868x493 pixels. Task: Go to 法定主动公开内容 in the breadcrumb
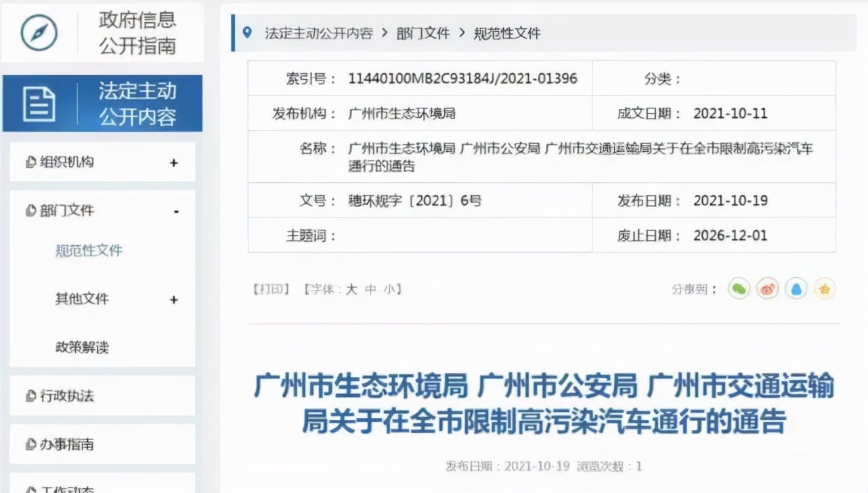318,33
